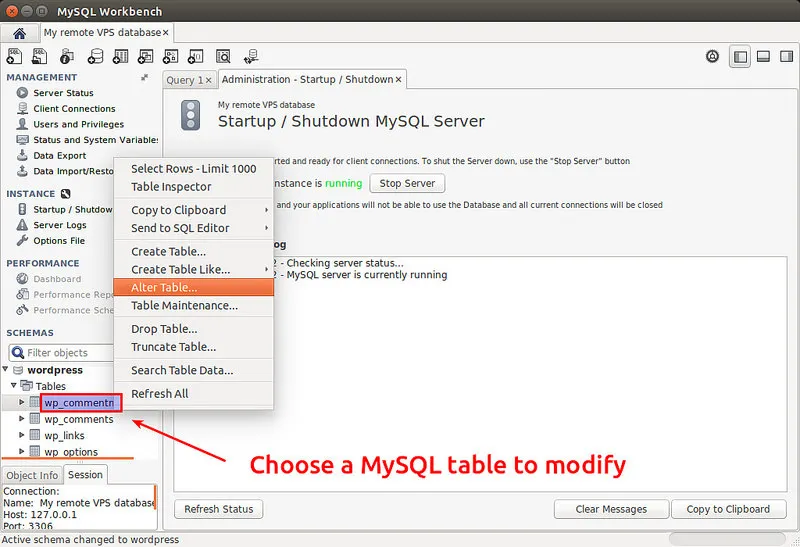
Task: Open a new SQL query tab
Action: [x=14, y=56]
